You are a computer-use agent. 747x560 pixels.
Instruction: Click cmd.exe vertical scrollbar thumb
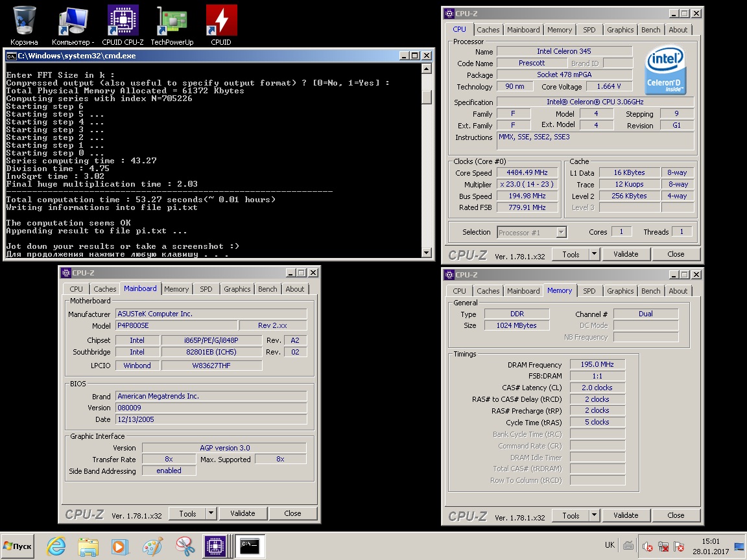click(427, 97)
